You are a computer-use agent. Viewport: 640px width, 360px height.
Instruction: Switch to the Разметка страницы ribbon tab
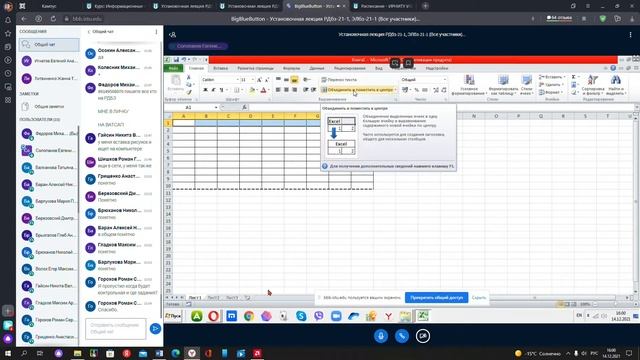coord(256,68)
